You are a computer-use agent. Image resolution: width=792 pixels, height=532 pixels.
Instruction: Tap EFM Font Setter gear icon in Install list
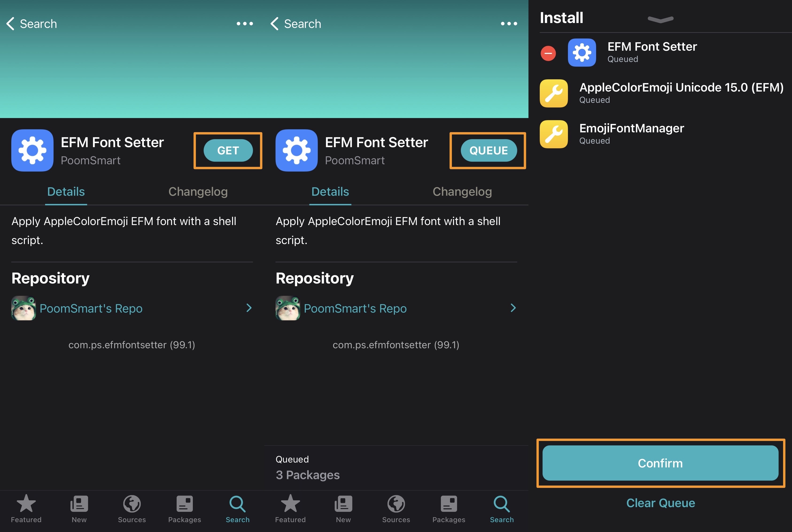582,53
